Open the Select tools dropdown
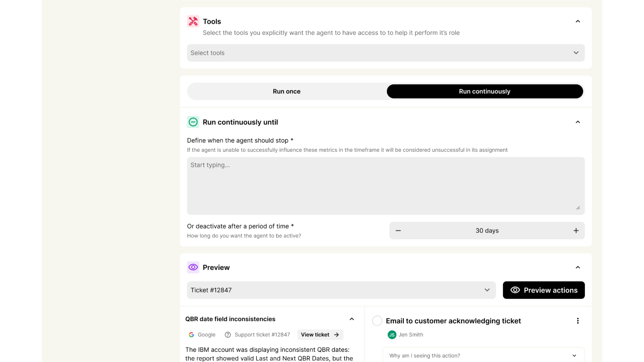 click(x=386, y=53)
